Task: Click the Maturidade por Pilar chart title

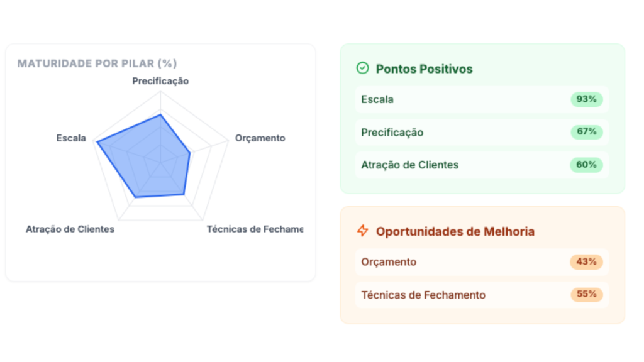Action: pyautogui.click(x=97, y=63)
